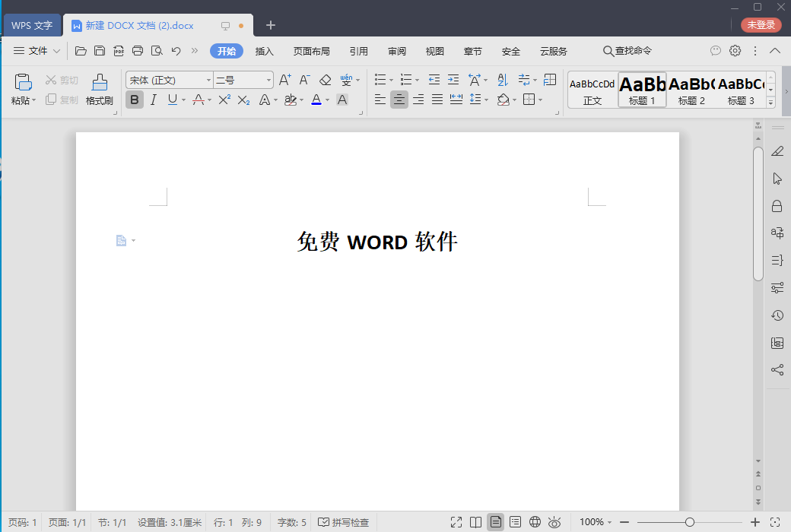This screenshot has width=791, height=532.
Task: Expand numbered list style dropdown arrow
Action: (x=417, y=80)
